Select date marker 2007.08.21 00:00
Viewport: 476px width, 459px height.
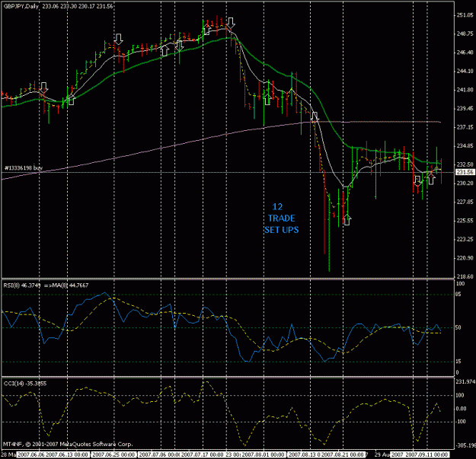[x=343, y=454]
